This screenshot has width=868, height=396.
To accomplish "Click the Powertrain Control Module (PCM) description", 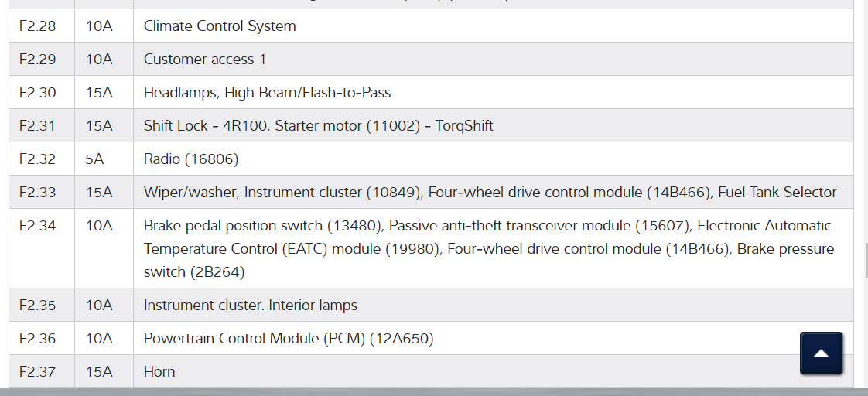I will 289,339.
